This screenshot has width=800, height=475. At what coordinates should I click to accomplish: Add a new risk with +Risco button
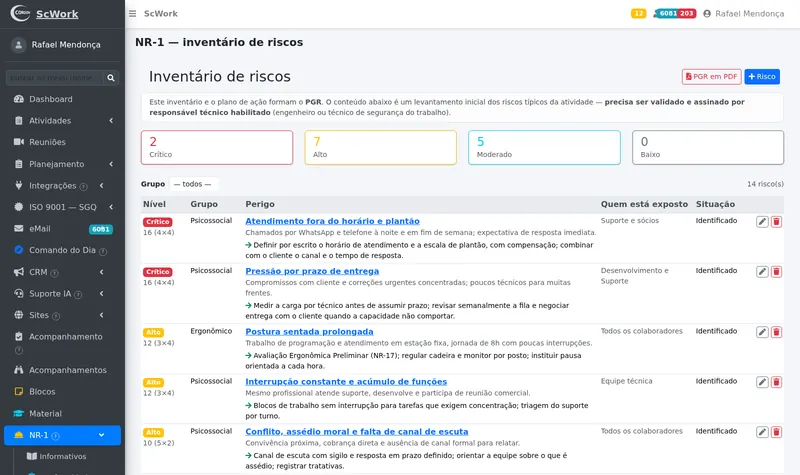point(762,77)
